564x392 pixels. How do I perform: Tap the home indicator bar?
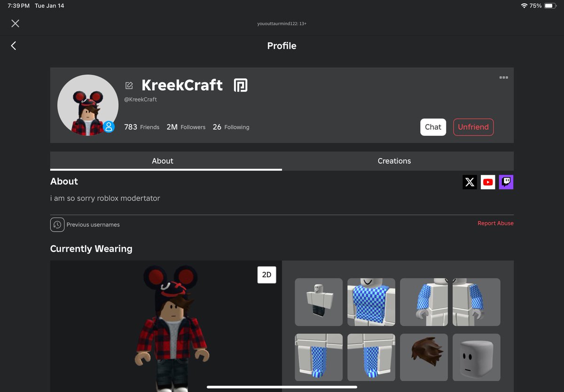click(x=282, y=387)
